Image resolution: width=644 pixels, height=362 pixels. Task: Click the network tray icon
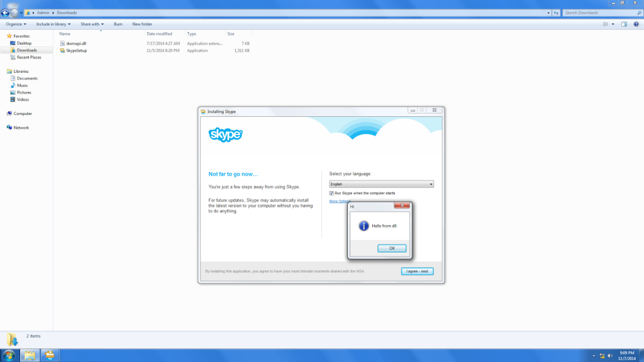[x=602, y=356]
